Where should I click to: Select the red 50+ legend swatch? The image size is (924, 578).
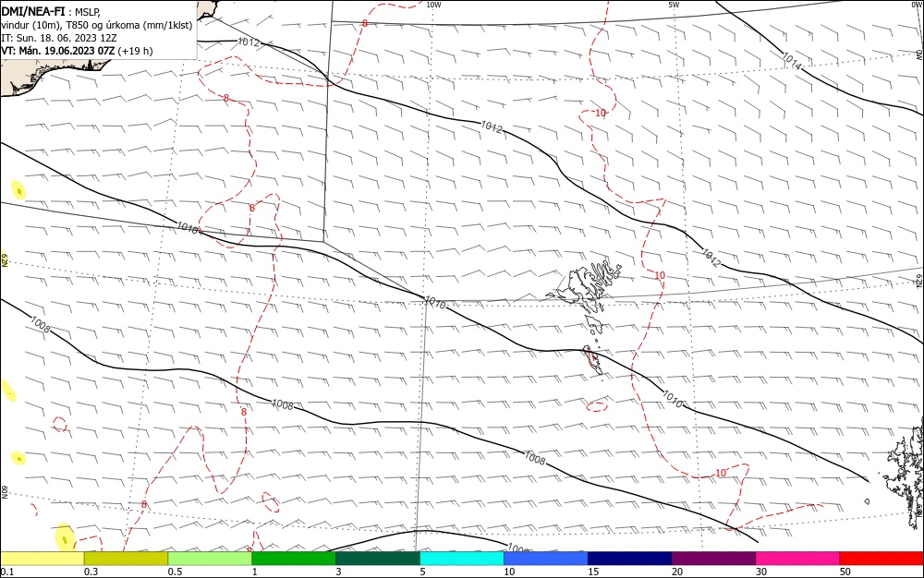point(881,559)
